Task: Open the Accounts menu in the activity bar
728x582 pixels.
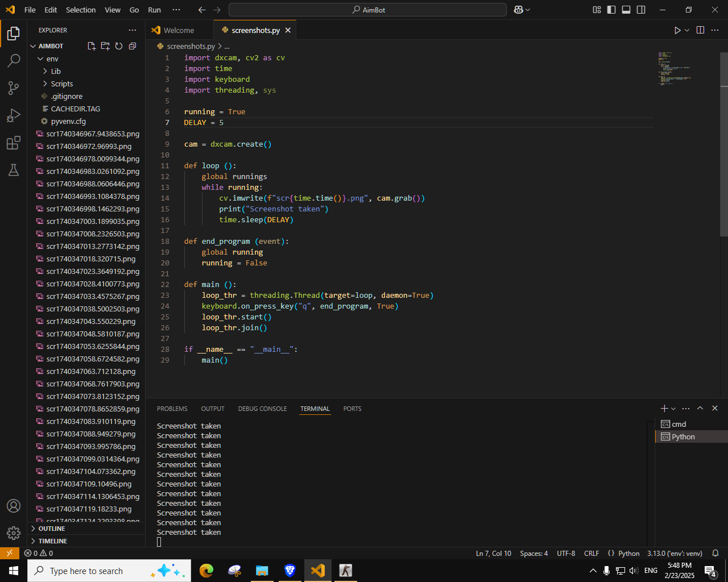Action: pos(14,506)
